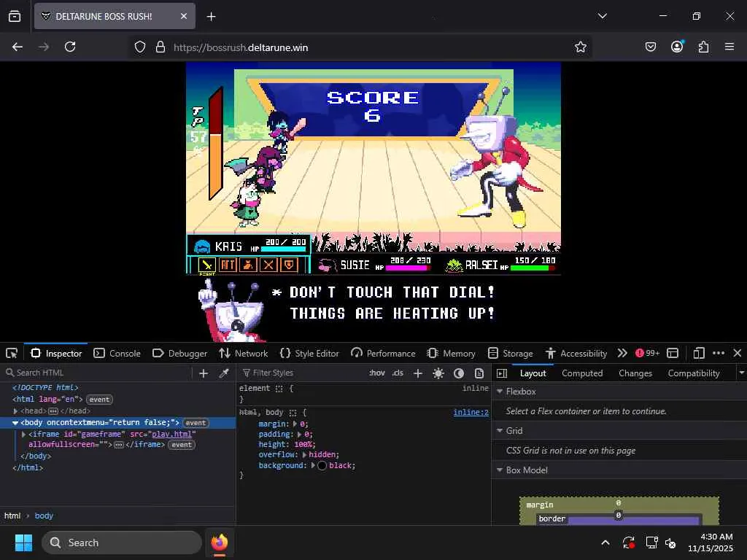The height and width of the screenshot is (560, 747).
Task: Open the inline:2 stylesheet link
Action: pyautogui.click(x=471, y=413)
